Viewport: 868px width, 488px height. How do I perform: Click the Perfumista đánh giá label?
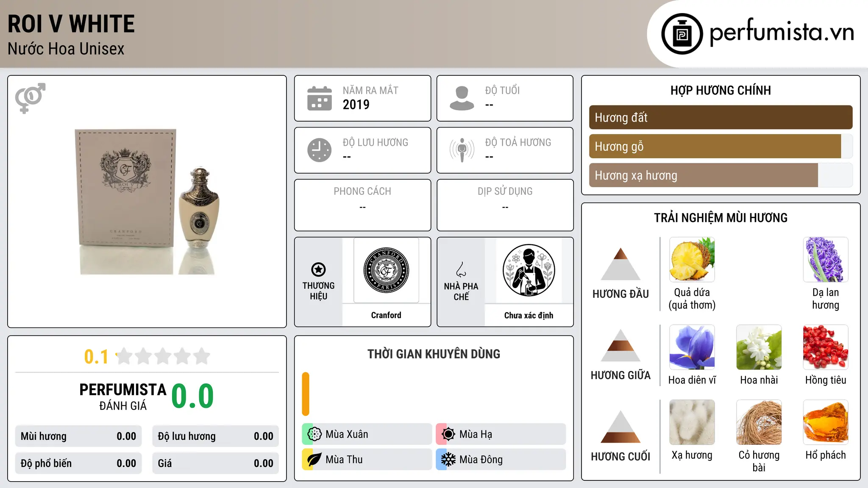point(123,397)
